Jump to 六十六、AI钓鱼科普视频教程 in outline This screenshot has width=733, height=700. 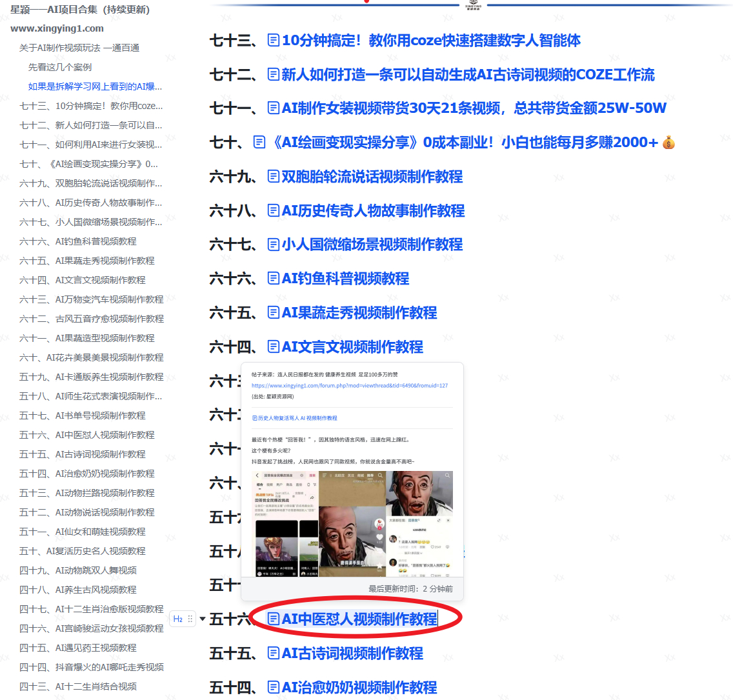[x=78, y=241]
